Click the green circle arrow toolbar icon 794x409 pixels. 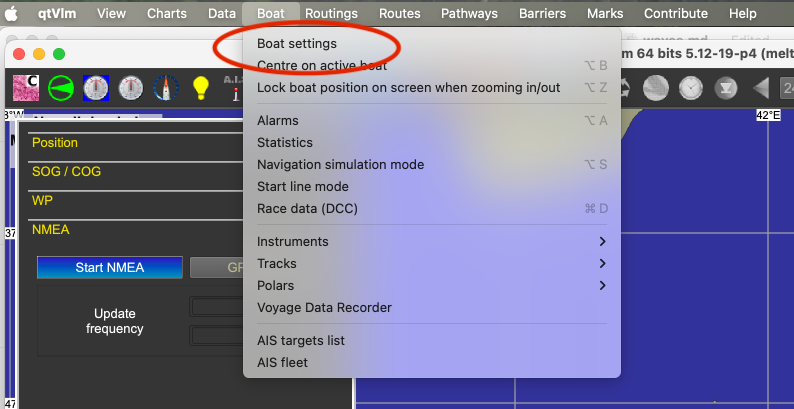pyautogui.click(x=61, y=88)
